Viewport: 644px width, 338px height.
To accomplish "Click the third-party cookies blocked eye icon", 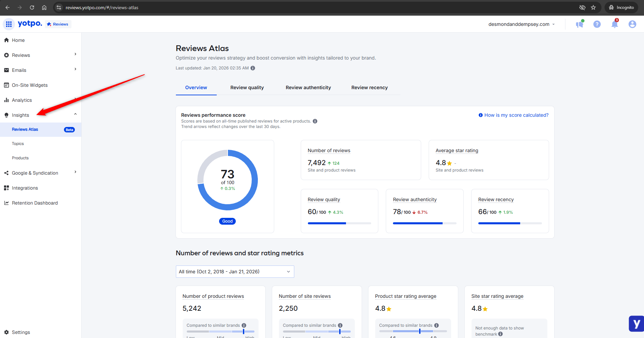I will [582, 7].
